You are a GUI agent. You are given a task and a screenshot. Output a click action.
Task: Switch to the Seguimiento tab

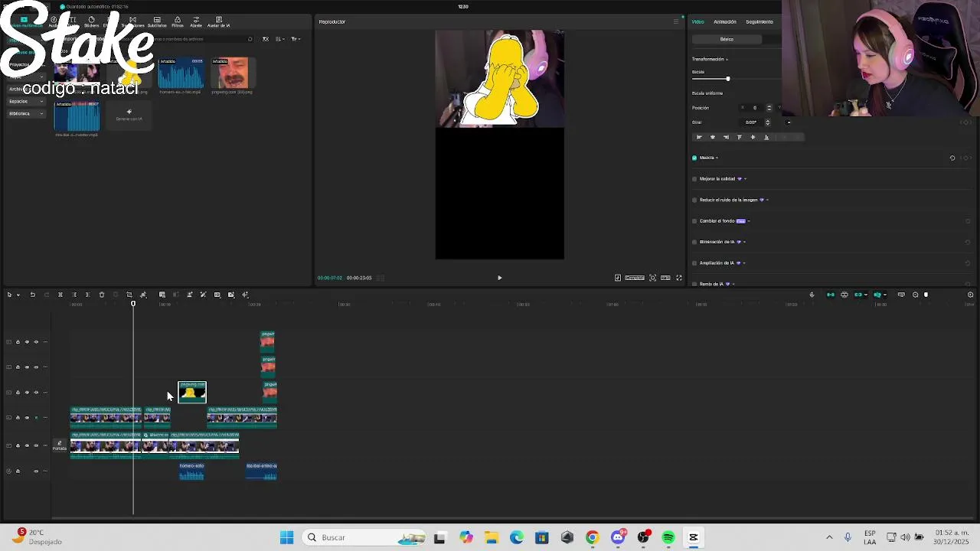coord(759,21)
